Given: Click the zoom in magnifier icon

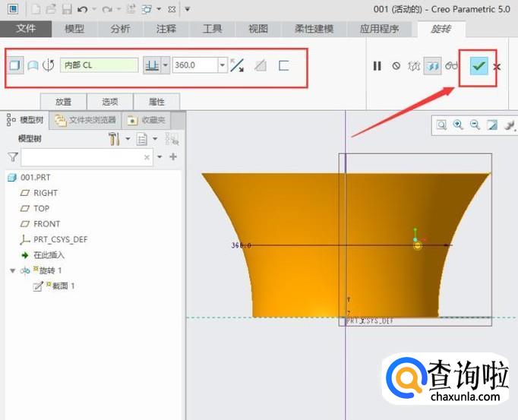Looking at the screenshot, I should 458,125.
